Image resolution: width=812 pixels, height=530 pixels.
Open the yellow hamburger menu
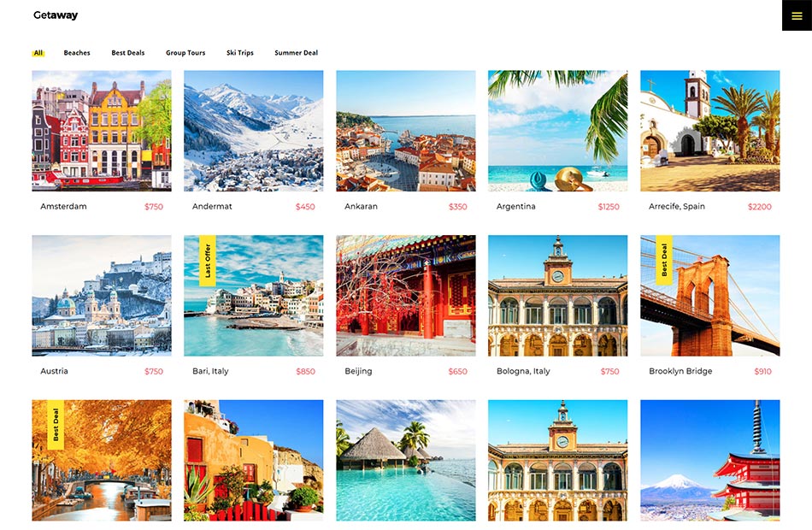coord(797,15)
